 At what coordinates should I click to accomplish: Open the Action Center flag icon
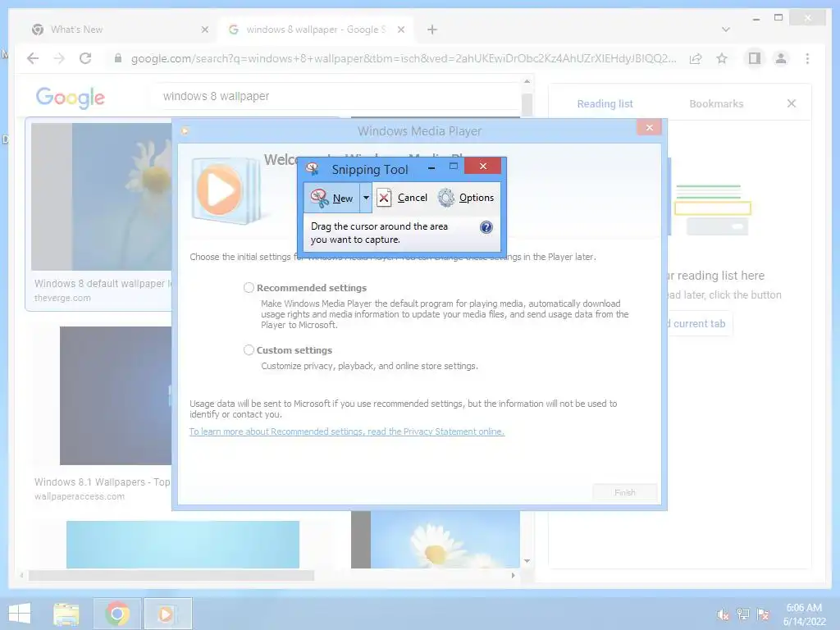click(764, 614)
